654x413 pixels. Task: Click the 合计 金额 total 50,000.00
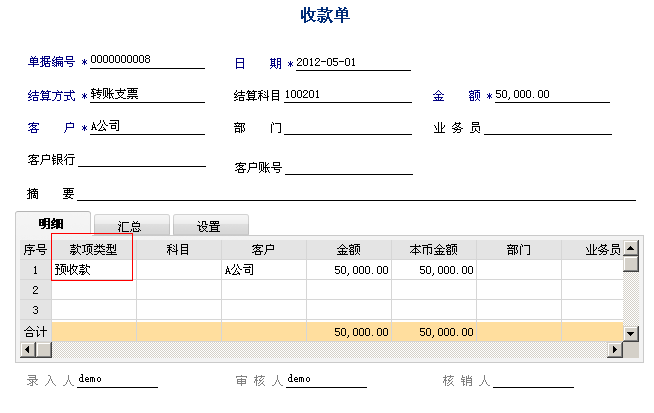tap(349, 332)
